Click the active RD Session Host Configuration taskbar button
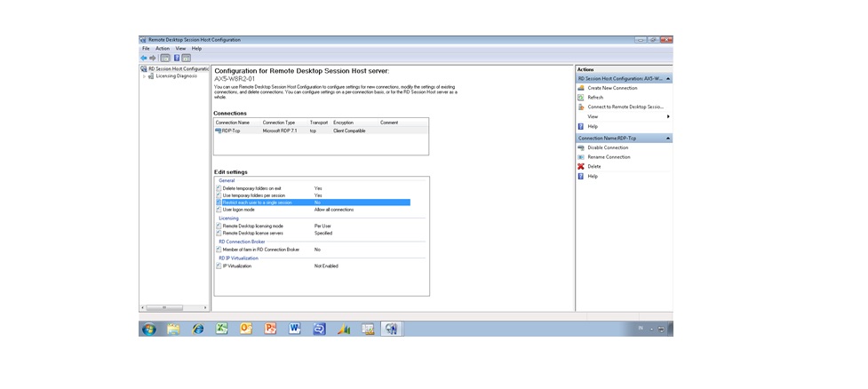Screen dimensions: 868x389 click(x=392, y=329)
